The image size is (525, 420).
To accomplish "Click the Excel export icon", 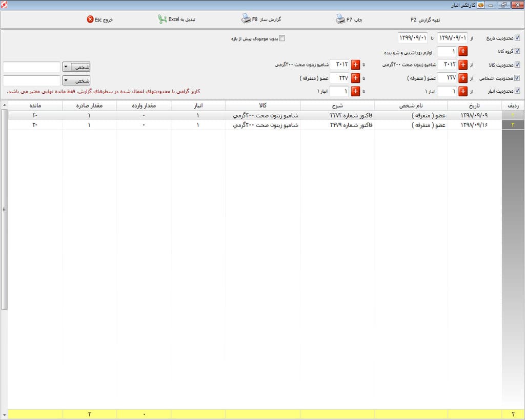I will [x=163, y=19].
